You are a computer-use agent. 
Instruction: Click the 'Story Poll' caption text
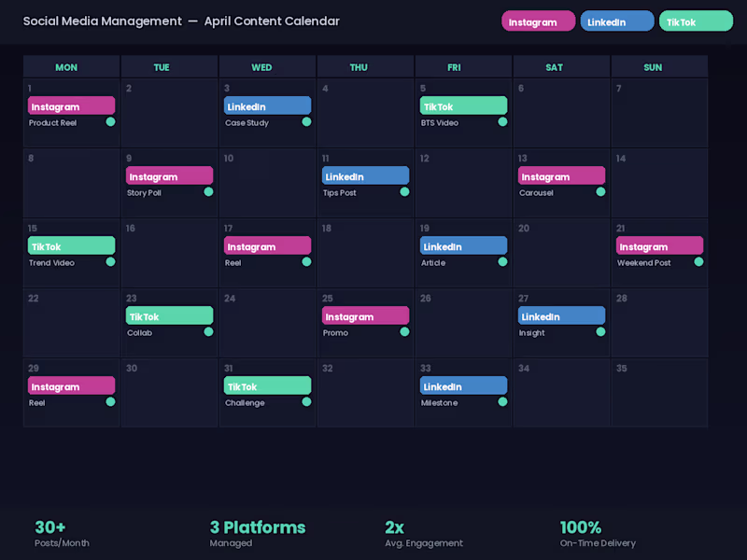[x=144, y=193]
